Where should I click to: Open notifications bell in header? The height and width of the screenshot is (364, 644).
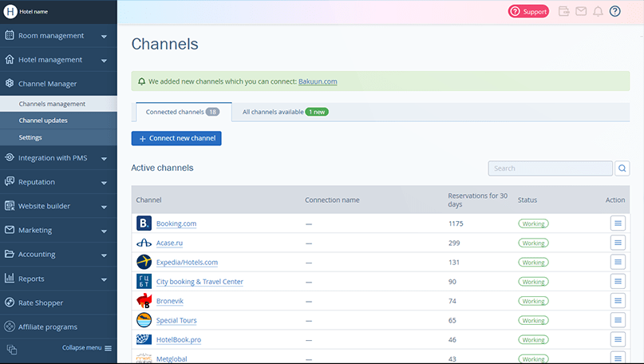pyautogui.click(x=598, y=11)
